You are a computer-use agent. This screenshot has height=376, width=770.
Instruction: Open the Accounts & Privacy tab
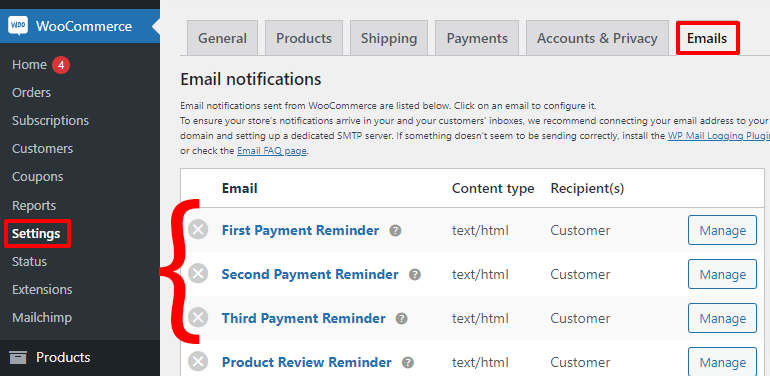pyautogui.click(x=597, y=38)
